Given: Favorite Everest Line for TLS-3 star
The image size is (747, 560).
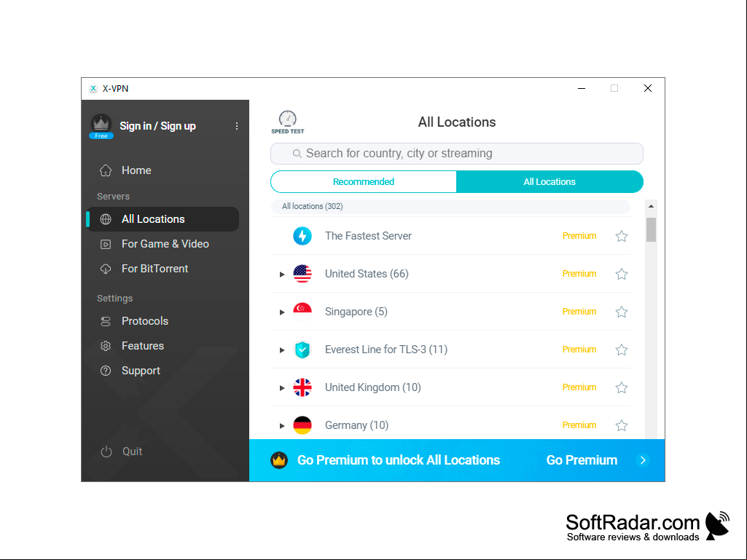Looking at the screenshot, I should click(621, 350).
